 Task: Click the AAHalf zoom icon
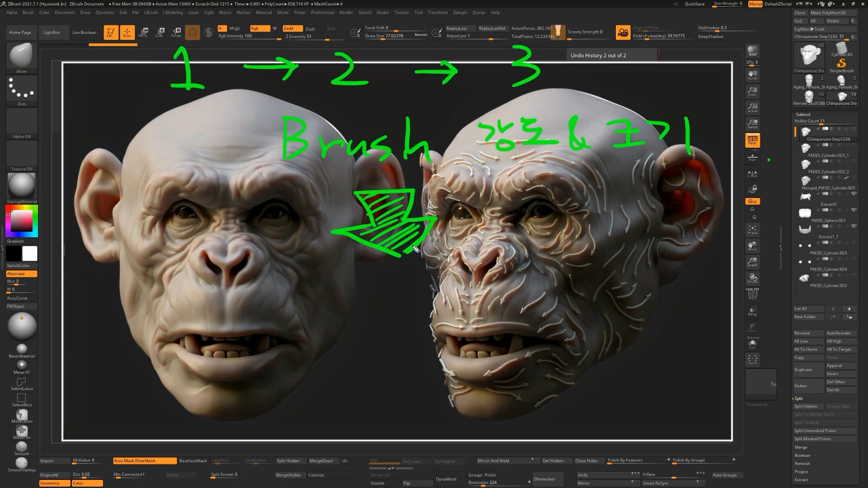coord(752,123)
